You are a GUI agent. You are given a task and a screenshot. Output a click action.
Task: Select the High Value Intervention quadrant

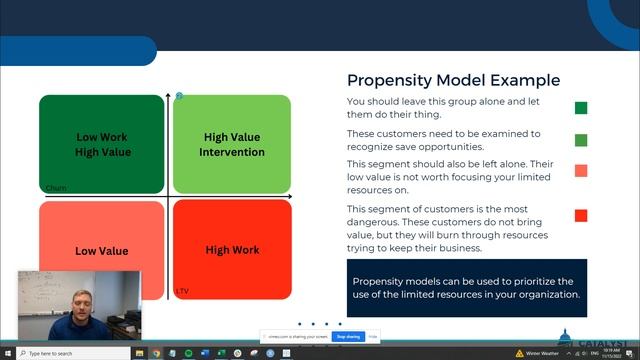coord(232,144)
